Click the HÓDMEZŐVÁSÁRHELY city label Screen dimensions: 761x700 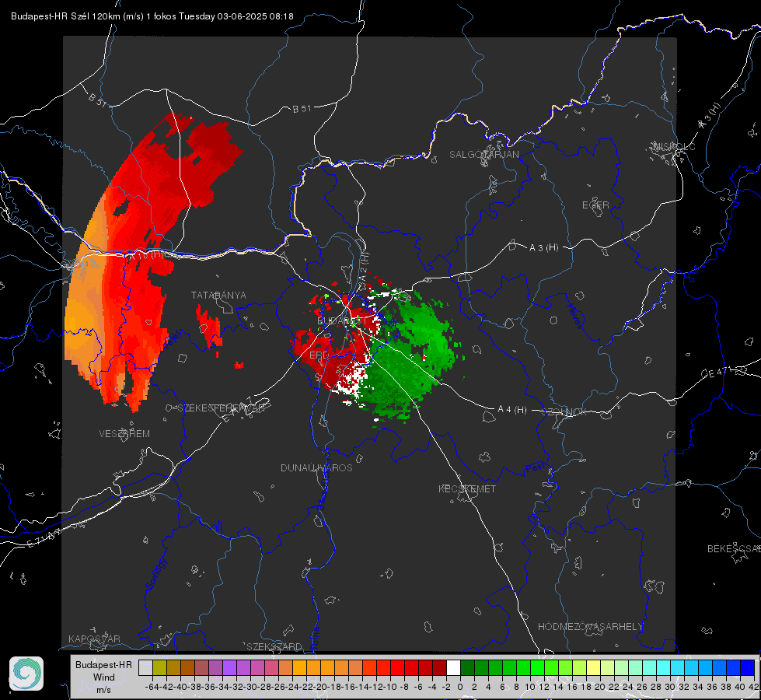tap(590, 627)
